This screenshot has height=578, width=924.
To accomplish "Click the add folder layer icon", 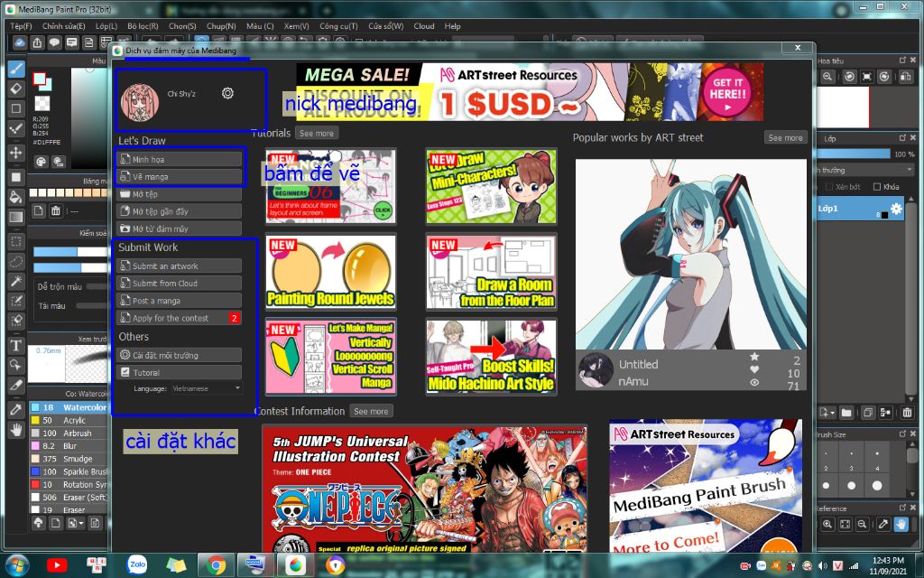I will pyautogui.click(x=846, y=412).
